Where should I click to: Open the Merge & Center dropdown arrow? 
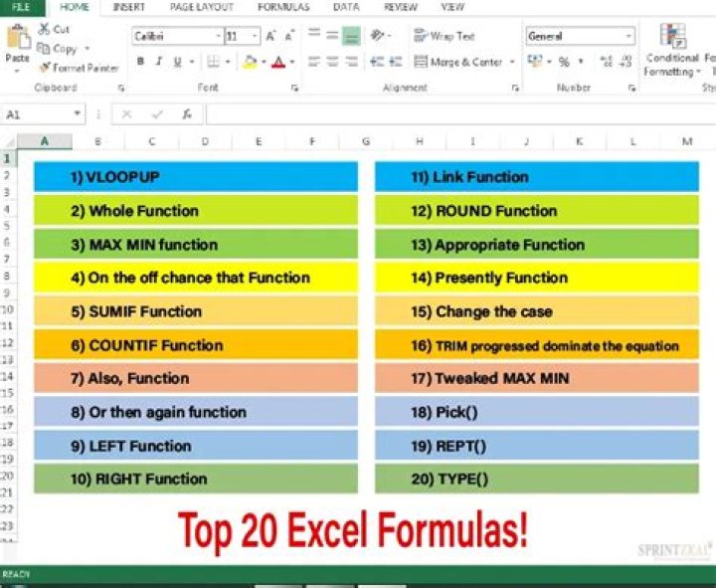pyautogui.click(x=513, y=62)
